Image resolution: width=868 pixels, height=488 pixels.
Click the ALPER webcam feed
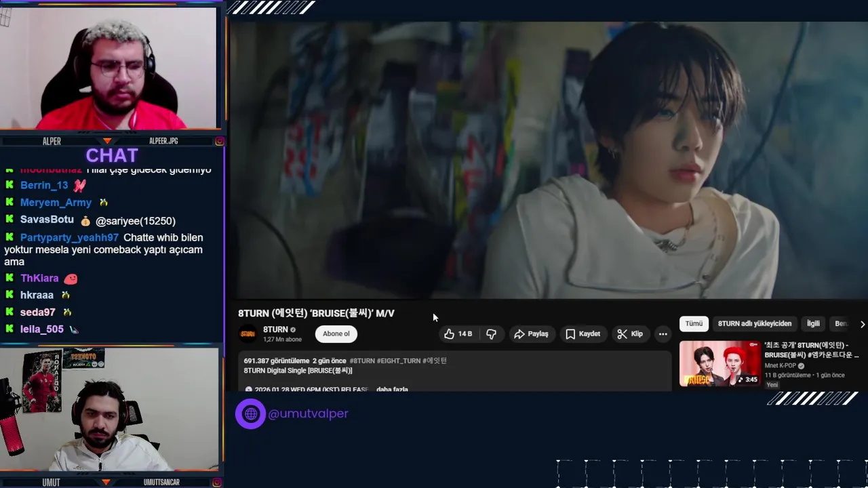point(108,68)
